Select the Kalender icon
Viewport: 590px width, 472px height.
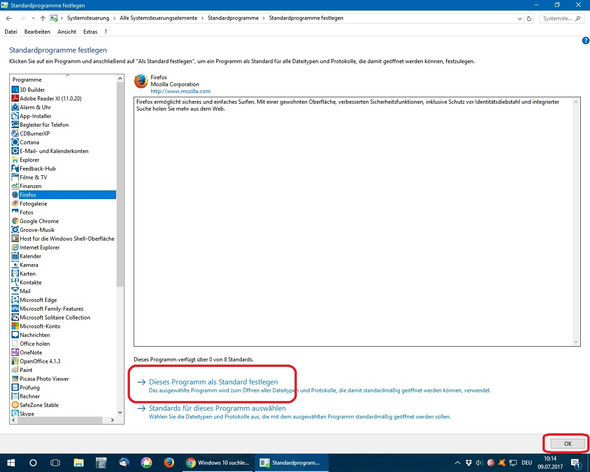(15, 256)
